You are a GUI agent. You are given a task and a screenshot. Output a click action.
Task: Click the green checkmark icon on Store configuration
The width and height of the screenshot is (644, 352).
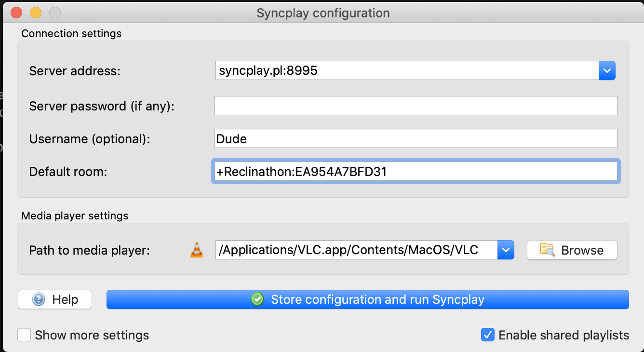257,299
